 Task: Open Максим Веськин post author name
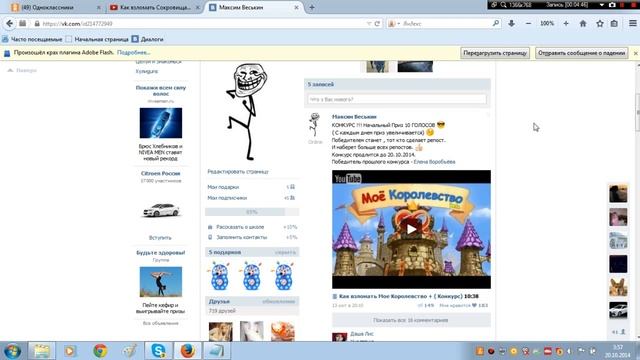pyautogui.click(x=354, y=117)
